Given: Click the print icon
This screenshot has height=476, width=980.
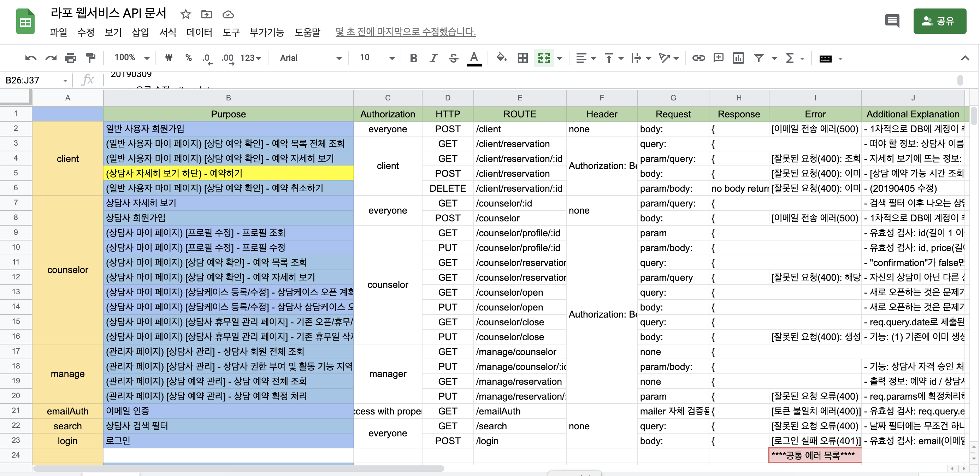Looking at the screenshot, I should point(71,58).
